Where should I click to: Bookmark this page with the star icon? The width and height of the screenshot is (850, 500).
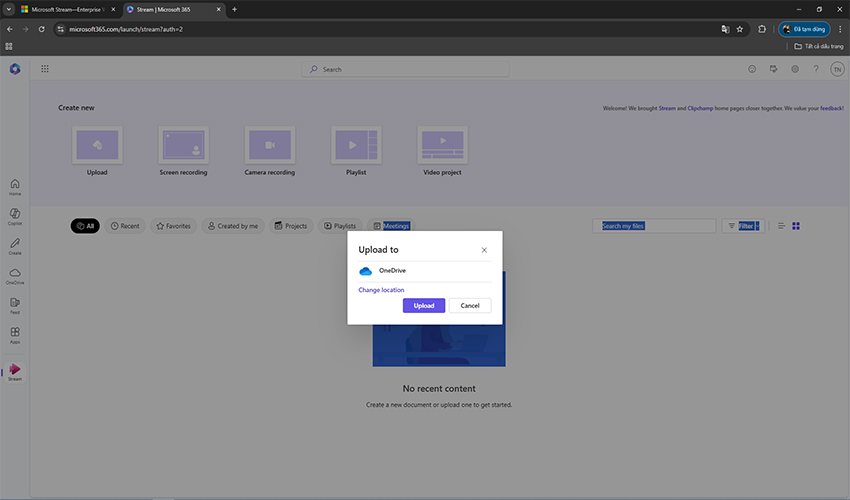(739, 29)
